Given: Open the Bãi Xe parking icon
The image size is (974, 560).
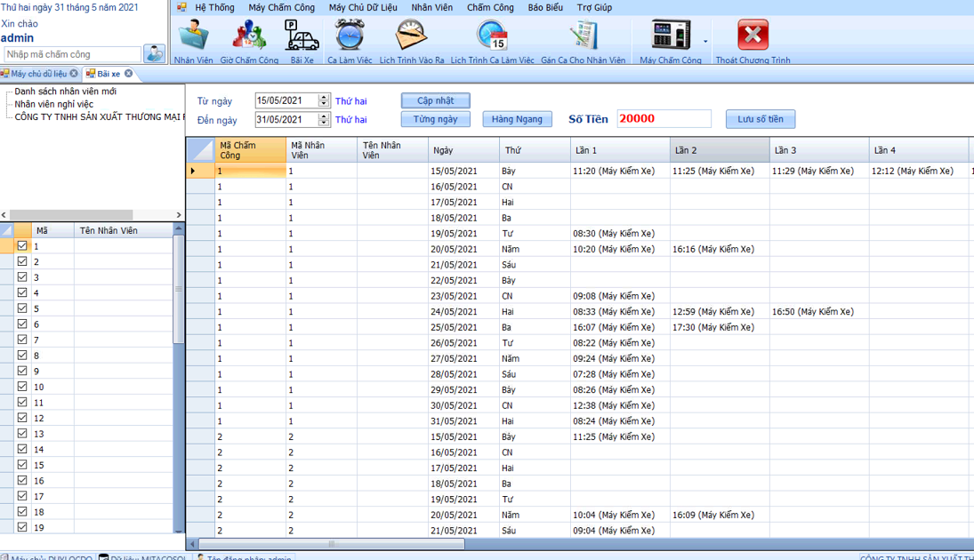Looking at the screenshot, I should tap(302, 37).
